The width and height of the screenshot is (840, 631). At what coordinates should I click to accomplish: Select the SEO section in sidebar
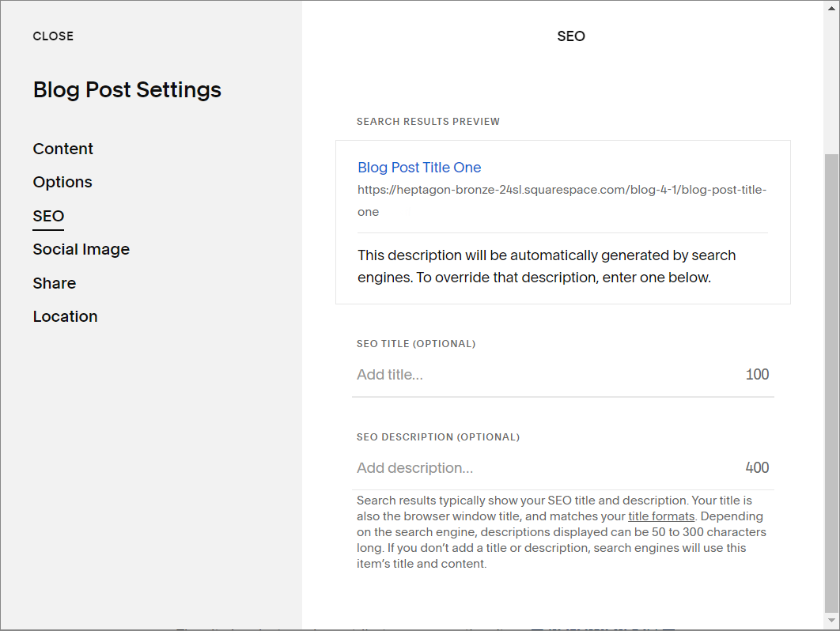tap(48, 215)
